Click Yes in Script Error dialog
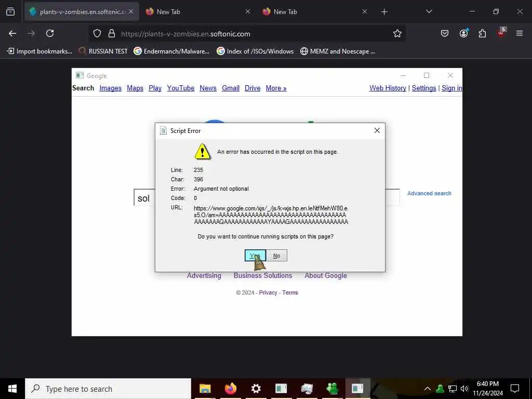The height and width of the screenshot is (399, 532). point(255,256)
